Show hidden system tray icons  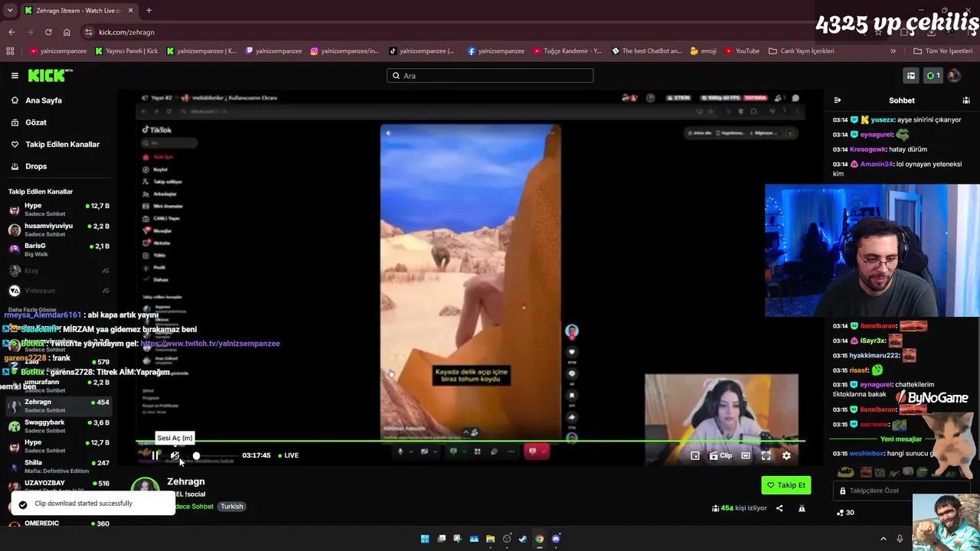pyautogui.click(x=883, y=539)
